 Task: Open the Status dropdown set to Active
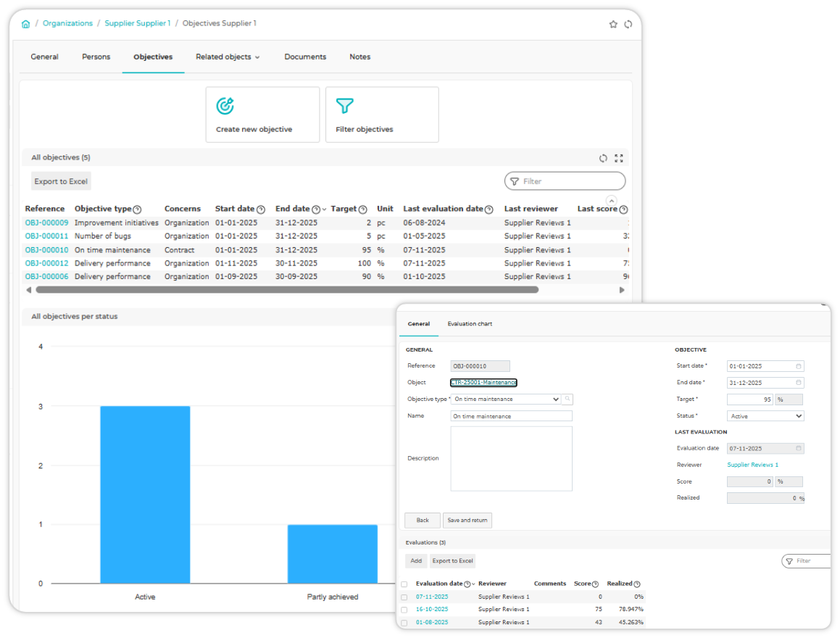pyautogui.click(x=765, y=416)
